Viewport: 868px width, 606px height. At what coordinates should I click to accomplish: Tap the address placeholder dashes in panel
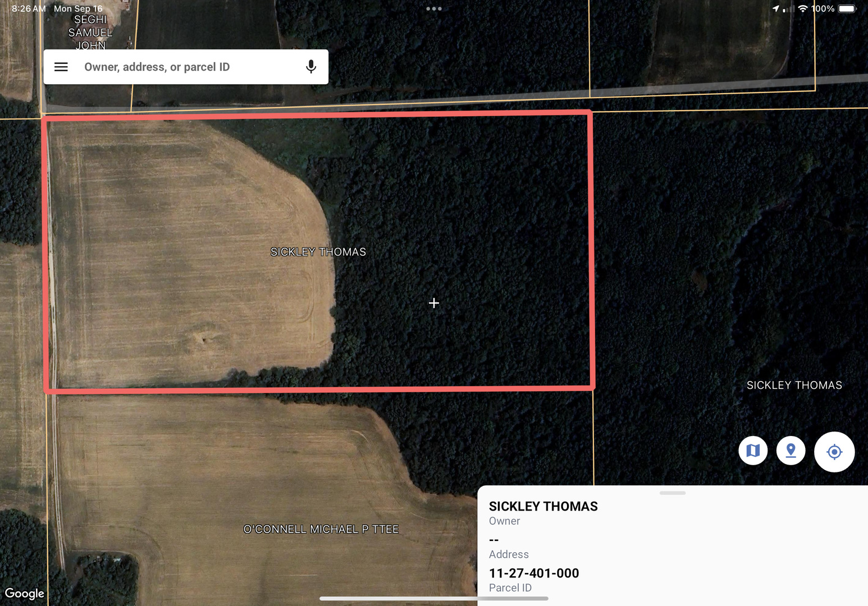(x=494, y=540)
